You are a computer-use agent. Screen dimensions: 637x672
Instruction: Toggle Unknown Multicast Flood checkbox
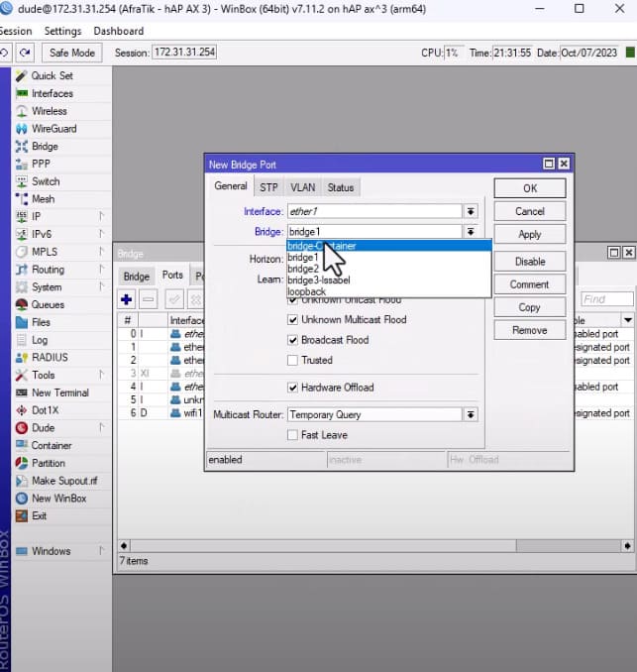[292, 320]
